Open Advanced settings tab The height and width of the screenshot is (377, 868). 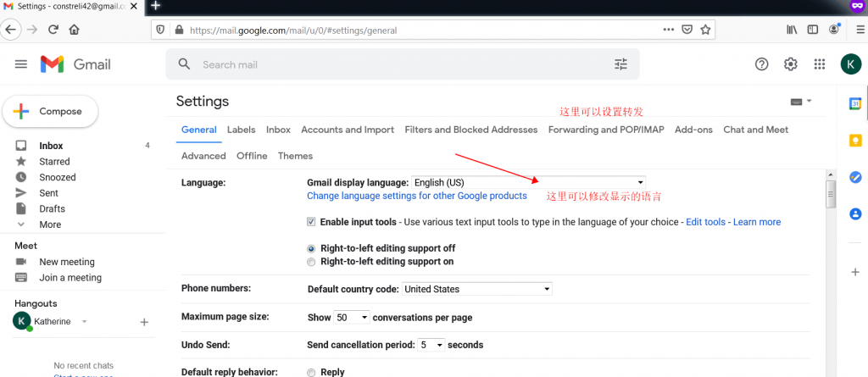click(203, 156)
